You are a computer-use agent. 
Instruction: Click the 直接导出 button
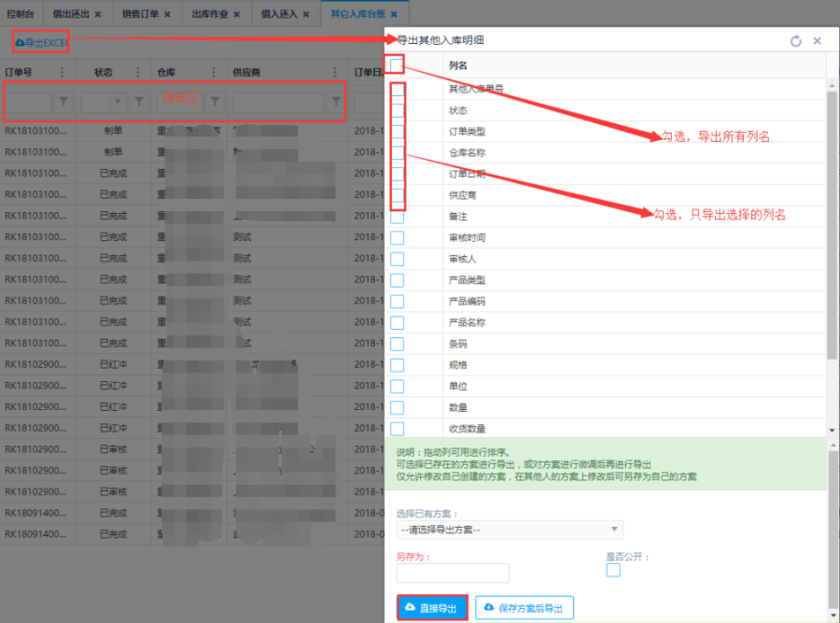[x=432, y=608]
